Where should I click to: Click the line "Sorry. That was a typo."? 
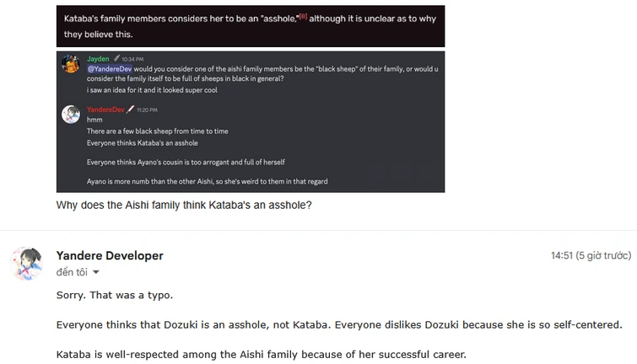pos(114,297)
